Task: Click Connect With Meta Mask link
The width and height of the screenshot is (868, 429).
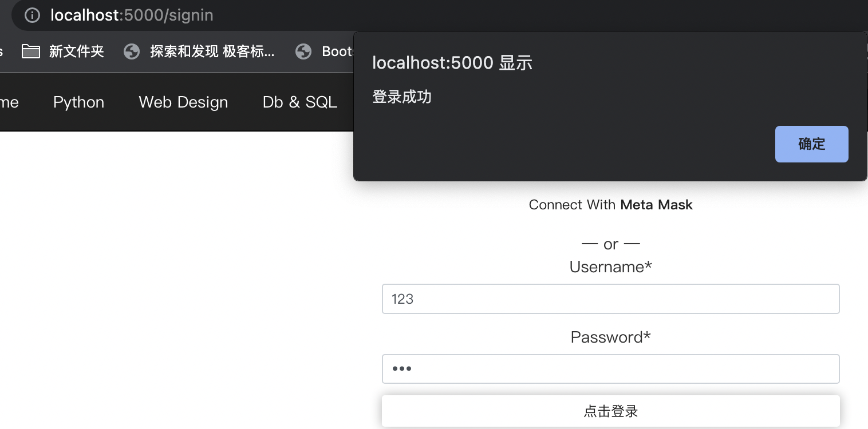Action: pyautogui.click(x=610, y=205)
